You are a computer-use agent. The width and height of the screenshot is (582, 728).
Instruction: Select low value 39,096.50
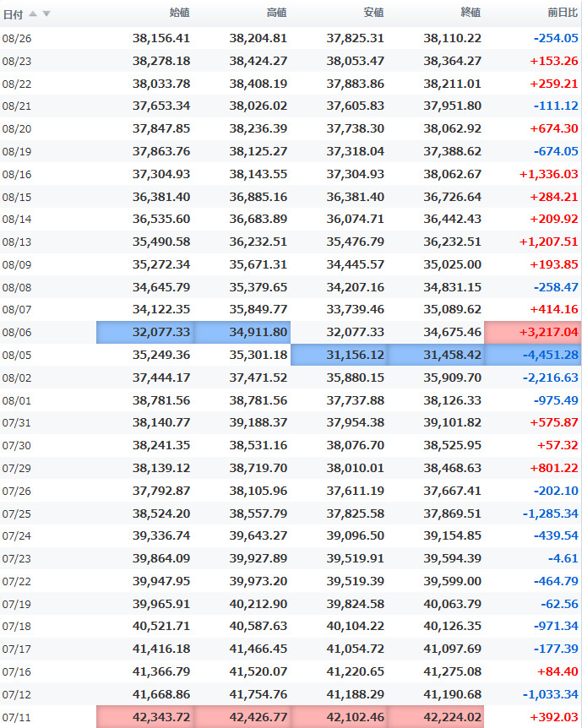[356, 535]
